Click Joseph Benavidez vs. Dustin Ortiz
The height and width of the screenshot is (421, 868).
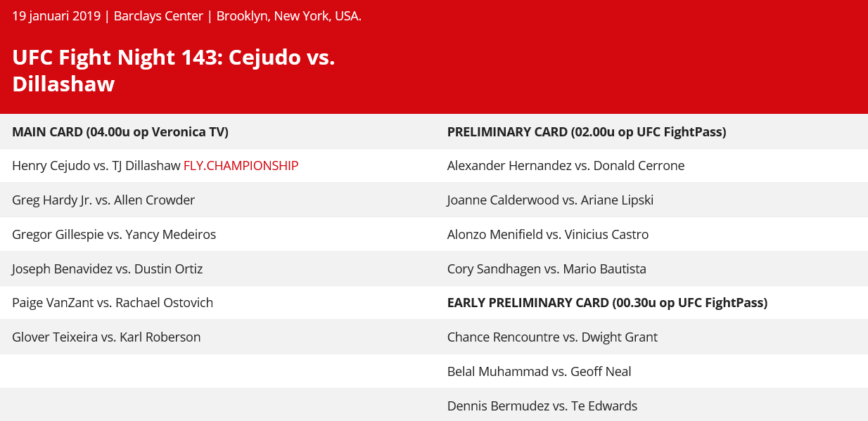tap(107, 269)
